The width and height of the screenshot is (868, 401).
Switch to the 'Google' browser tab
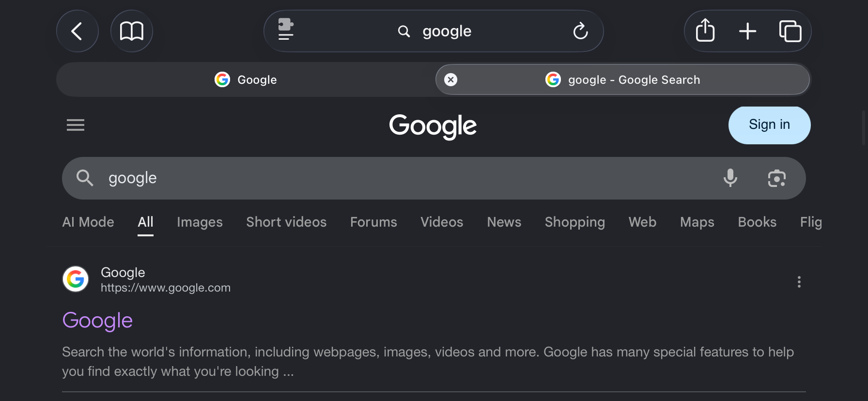246,79
